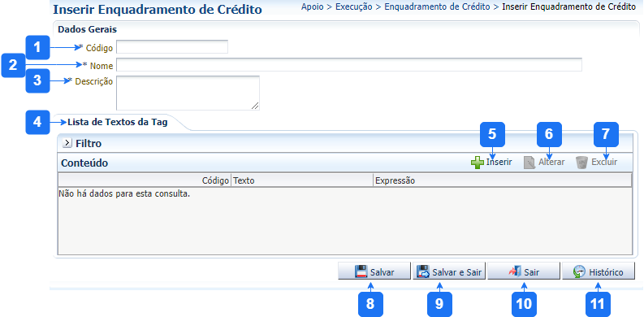Image resolution: width=644 pixels, height=317 pixels.
Task: Focus the Nome text field
Action: [349, 64]
